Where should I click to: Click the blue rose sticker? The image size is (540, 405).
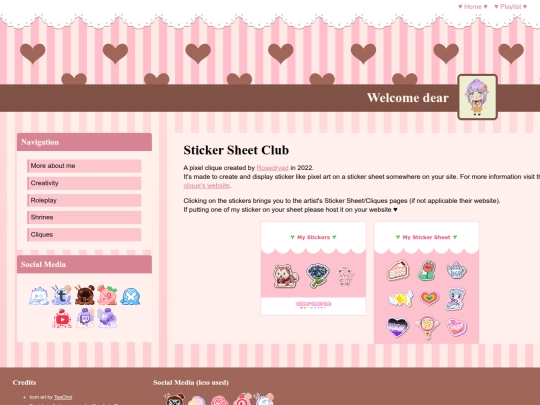tap(317, 275)
